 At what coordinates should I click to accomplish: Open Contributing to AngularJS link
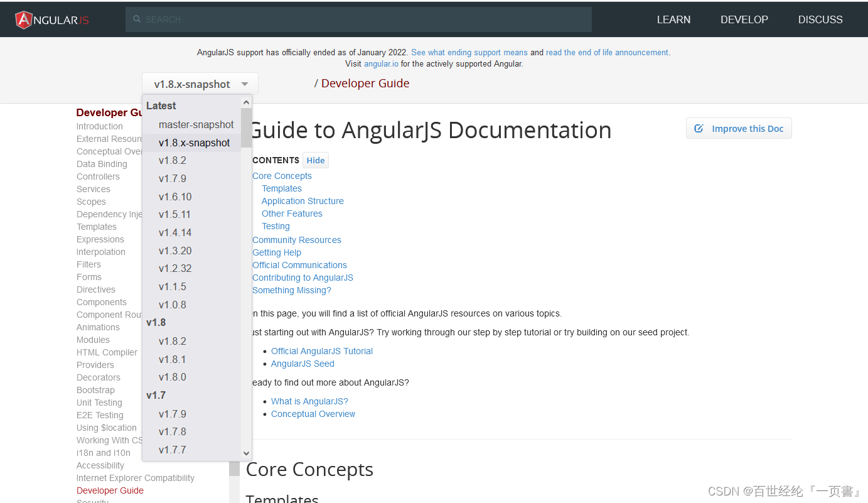point(303,278)
